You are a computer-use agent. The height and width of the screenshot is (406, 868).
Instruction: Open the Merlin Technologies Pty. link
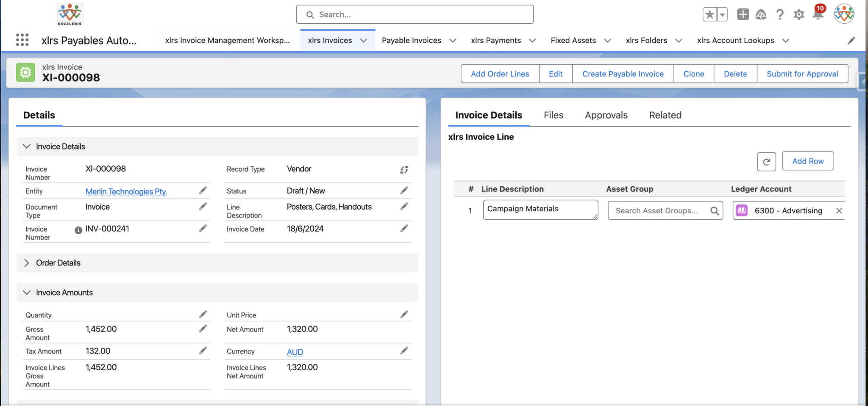[x=125, y=191]
